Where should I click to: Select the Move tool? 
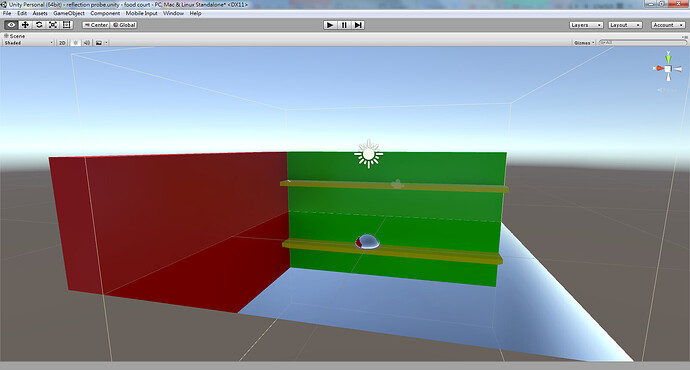[25, 25]
